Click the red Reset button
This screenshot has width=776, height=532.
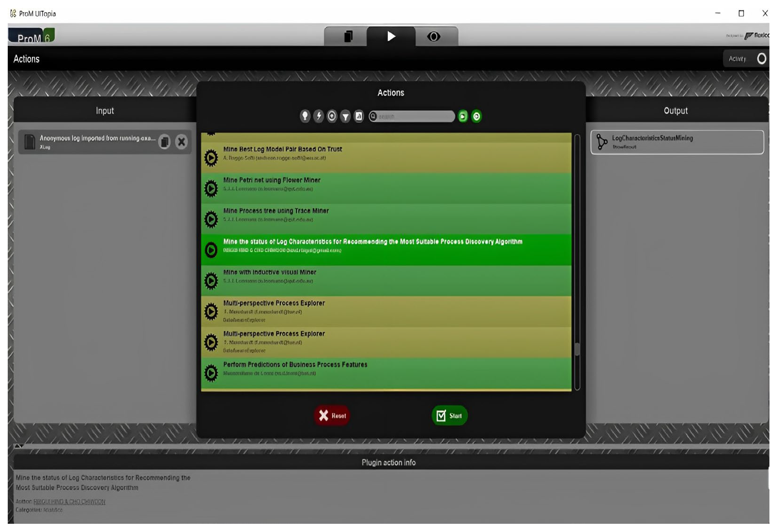coord(332,416)
